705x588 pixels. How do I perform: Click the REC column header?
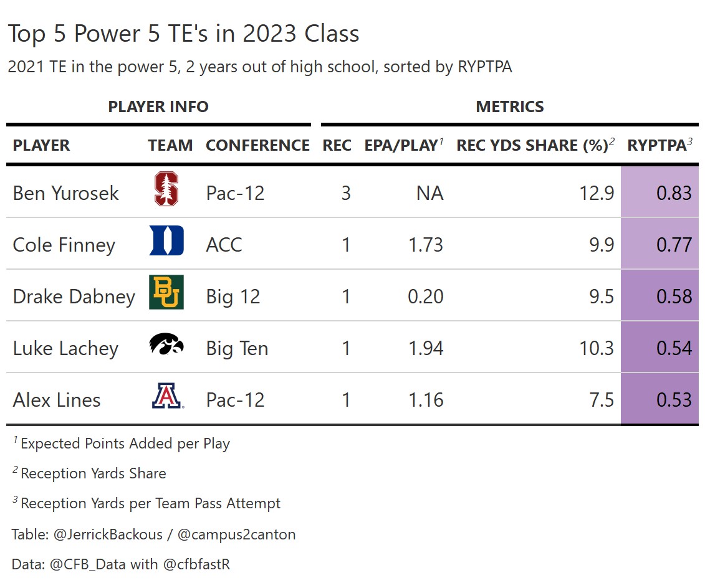click(x=337, y=146)
